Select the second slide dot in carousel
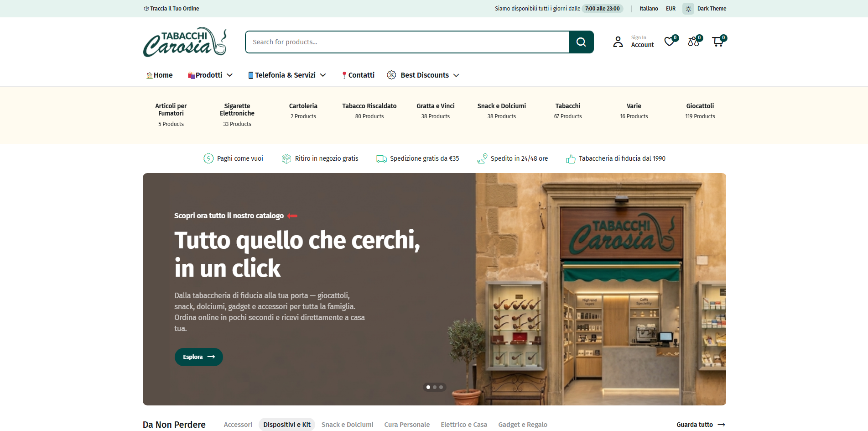 click(435, 387)
